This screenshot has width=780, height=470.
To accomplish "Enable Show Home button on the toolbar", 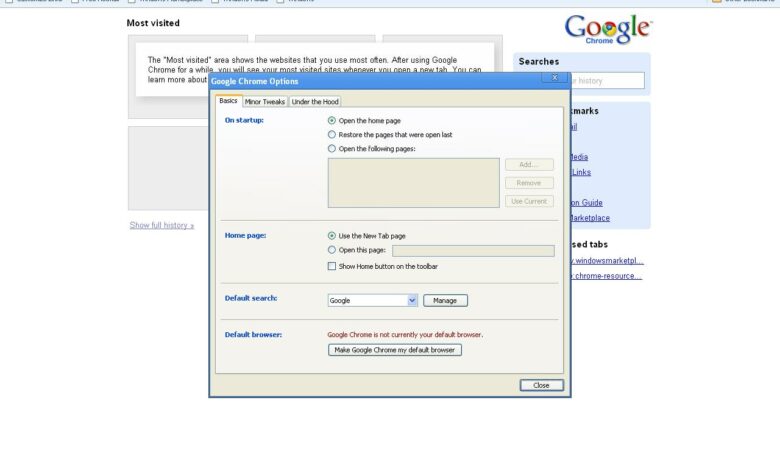I will coord(332,266).
